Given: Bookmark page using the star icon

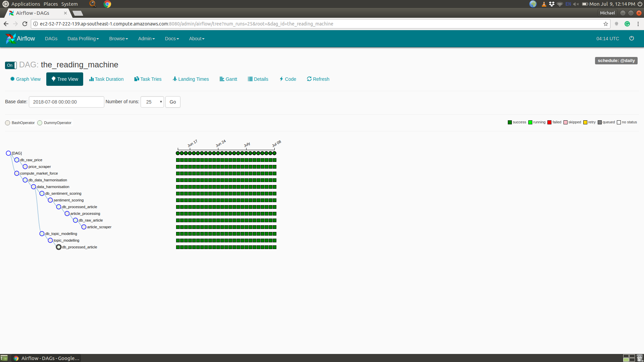Looking at the screenshot, I should pos(605,24).
